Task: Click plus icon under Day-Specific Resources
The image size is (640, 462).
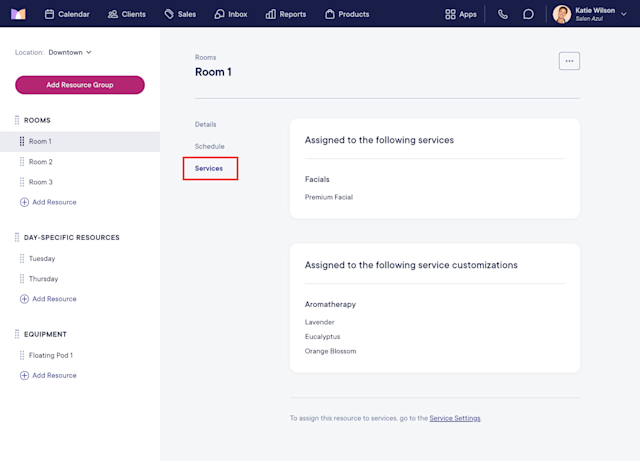Action: pos(24,299)
